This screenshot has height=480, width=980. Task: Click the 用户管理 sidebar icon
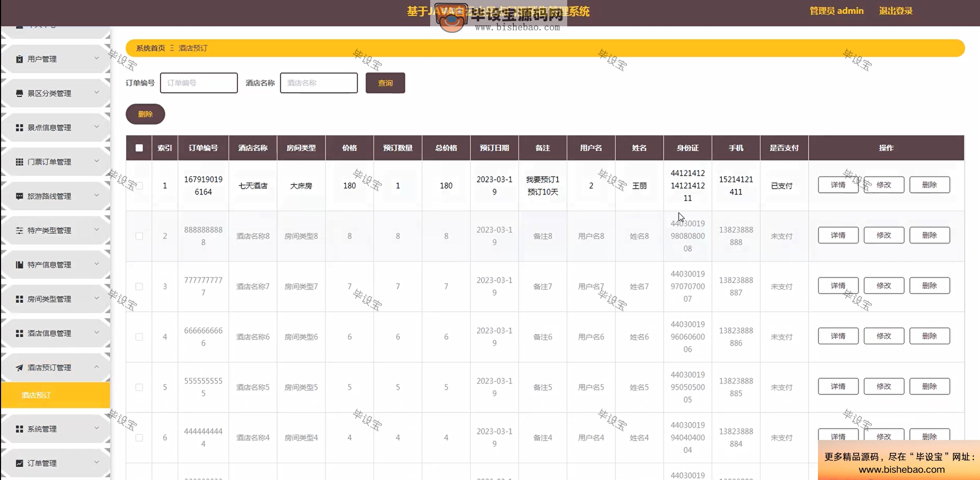[19, 59]
